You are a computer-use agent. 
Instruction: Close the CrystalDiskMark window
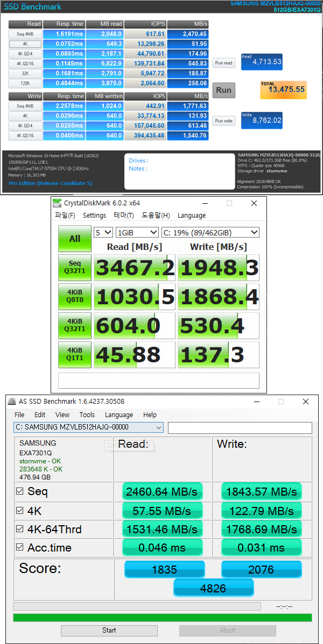pos(254,203)
